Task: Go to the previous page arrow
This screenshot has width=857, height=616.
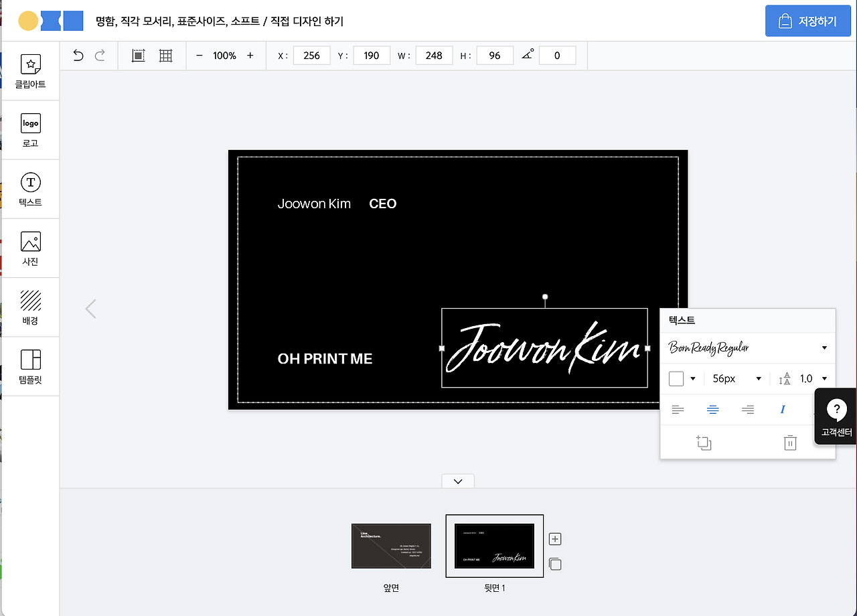Action: (x=91, y=309)
